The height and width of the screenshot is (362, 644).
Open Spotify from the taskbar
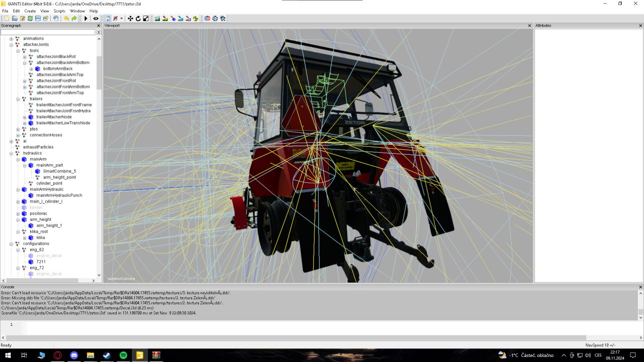123,355
